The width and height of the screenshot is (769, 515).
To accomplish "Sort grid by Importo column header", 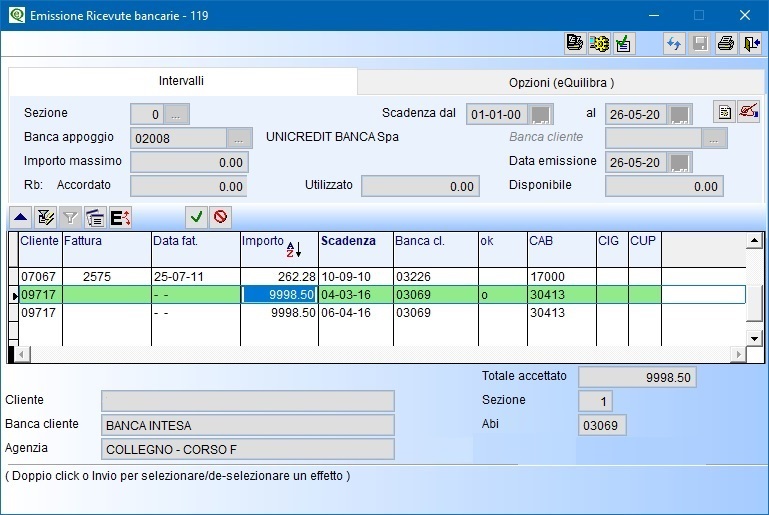I will pyautogui.click(x=264, y=241).
